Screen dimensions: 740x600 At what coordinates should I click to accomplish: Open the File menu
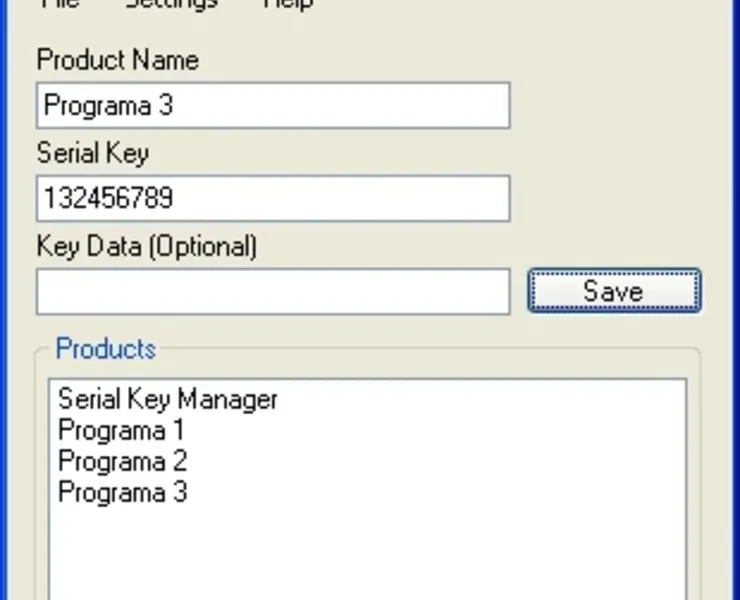point(58,3)
